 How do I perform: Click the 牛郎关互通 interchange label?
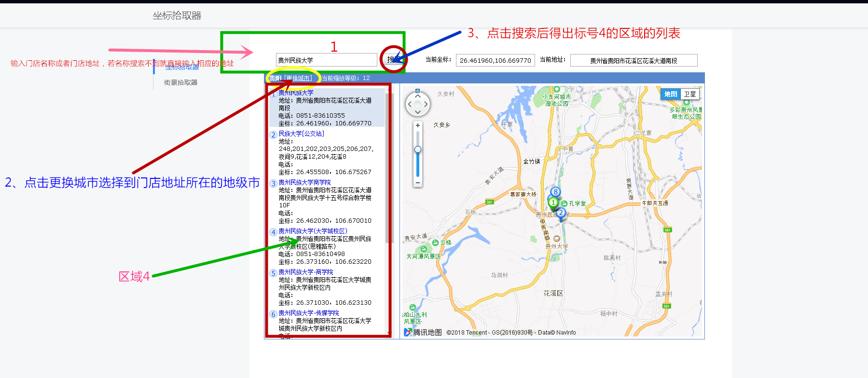[655, 203]
